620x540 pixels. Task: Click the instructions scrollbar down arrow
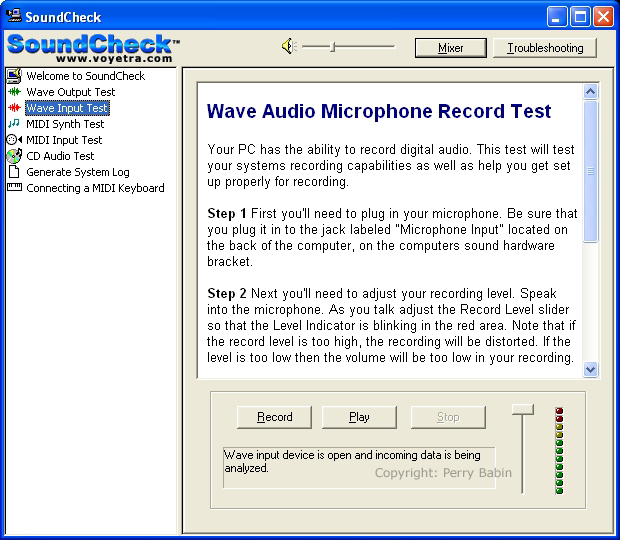(x=590, y=370)
